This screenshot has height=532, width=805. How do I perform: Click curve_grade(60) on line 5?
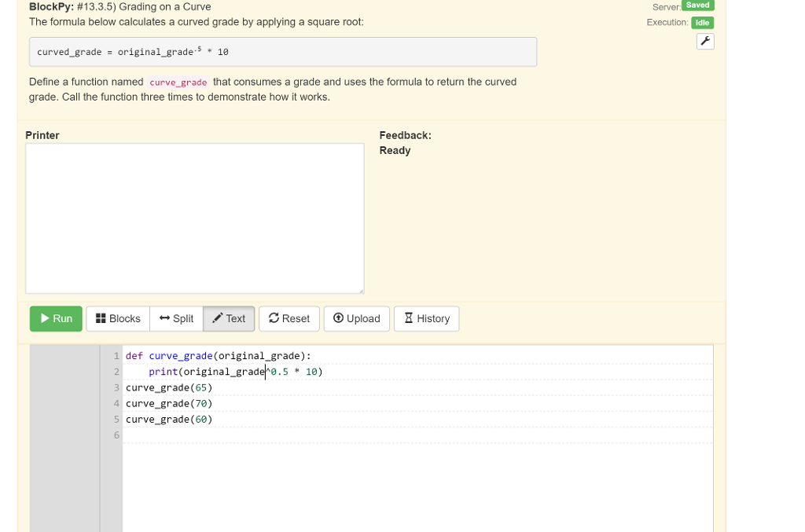coord(169,419)
